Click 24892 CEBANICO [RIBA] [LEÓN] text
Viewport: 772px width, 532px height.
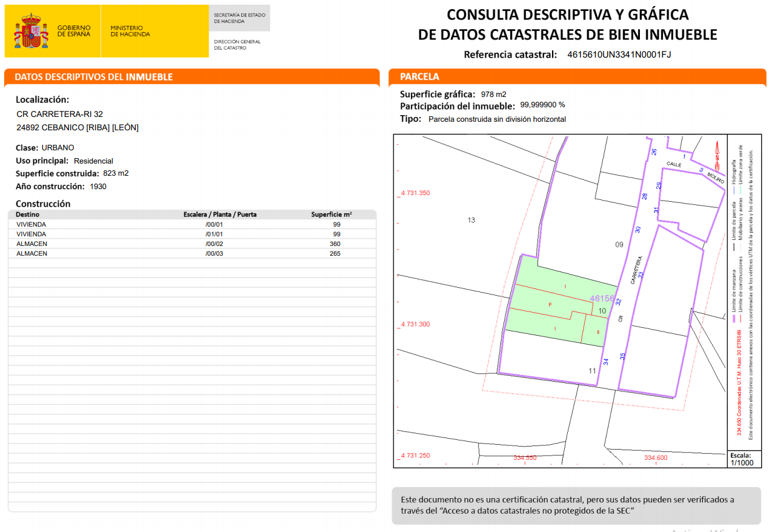78,127
